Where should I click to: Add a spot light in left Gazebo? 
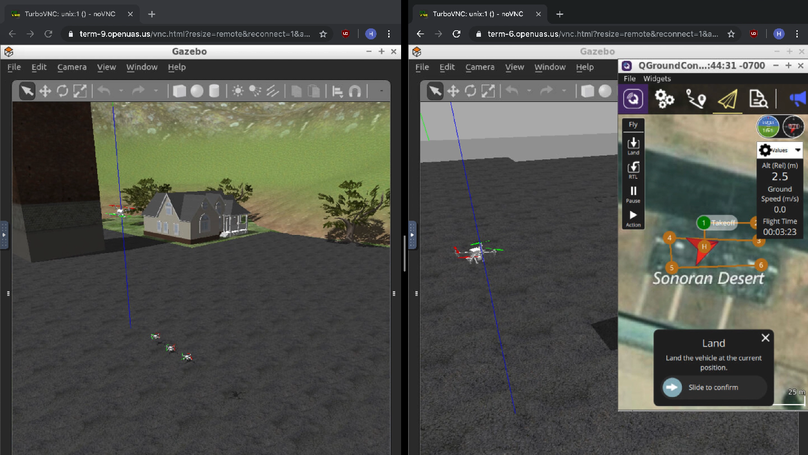coord(255,91)
